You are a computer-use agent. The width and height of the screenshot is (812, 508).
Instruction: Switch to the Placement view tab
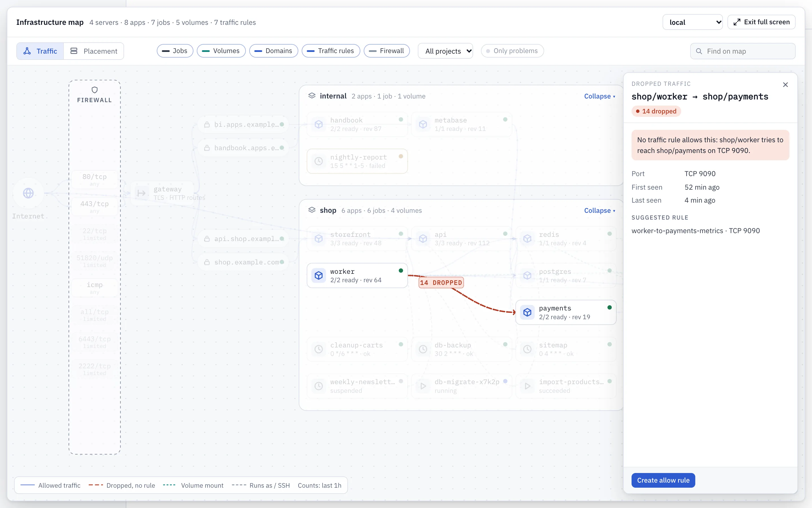click(94, 51)
